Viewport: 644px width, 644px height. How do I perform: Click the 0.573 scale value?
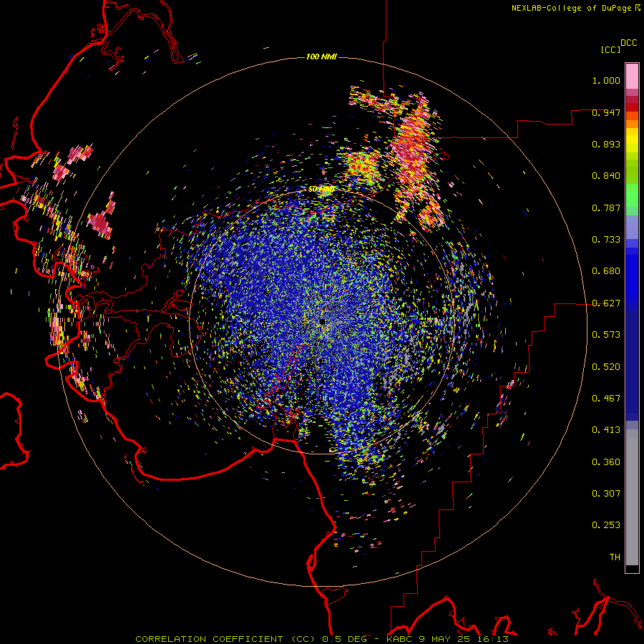click(606, 335)
